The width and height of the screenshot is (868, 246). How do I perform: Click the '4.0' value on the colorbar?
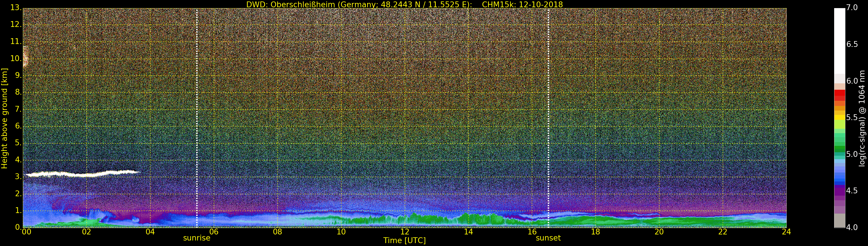click(x=852, y=227)
